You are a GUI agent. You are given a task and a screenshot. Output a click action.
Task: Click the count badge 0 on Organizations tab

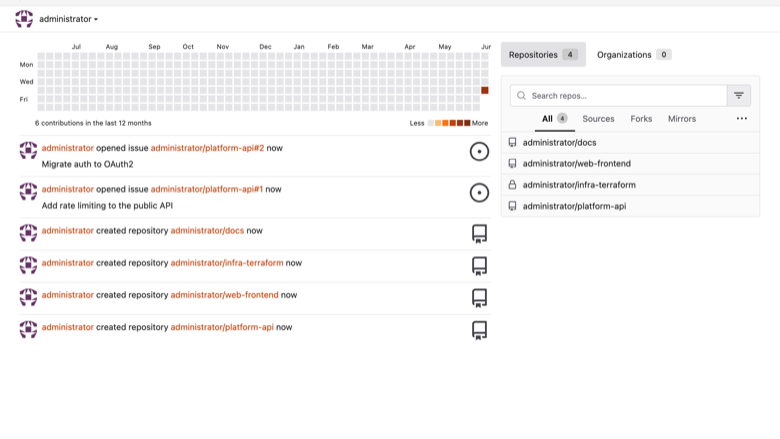click(664, 55)
